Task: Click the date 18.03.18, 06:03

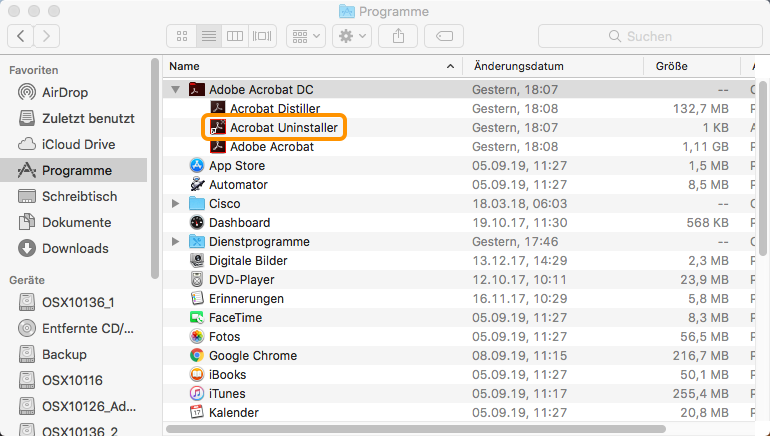Action: coord(520,204)
